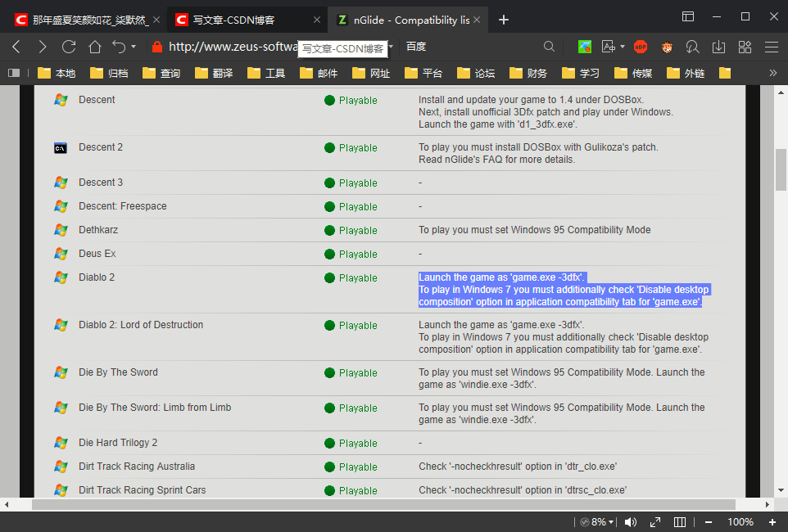Open the 财务 bookmarks folder

528,74
